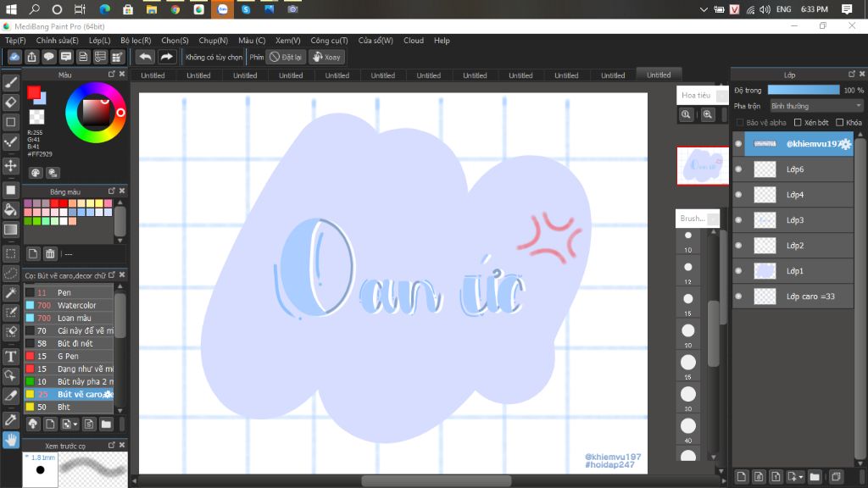Open the Pha trộn blend mode dropdown

point(816,106)
